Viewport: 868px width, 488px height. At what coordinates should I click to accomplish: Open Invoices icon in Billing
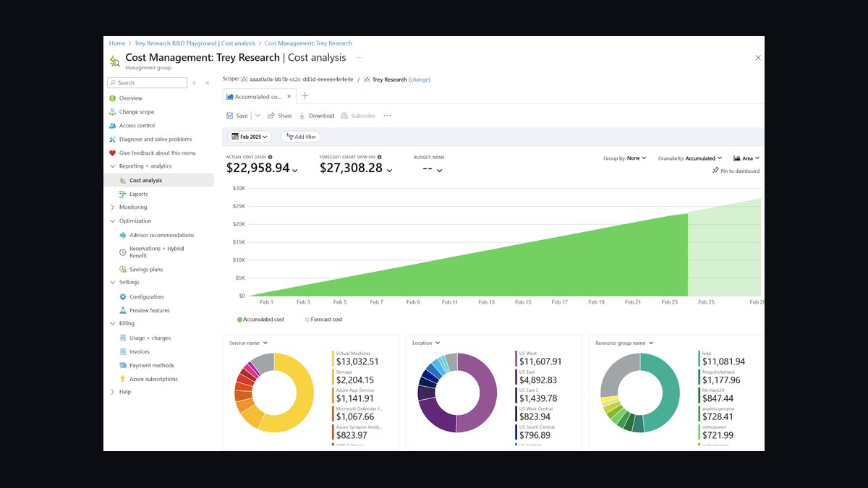[x=123, y=352]
